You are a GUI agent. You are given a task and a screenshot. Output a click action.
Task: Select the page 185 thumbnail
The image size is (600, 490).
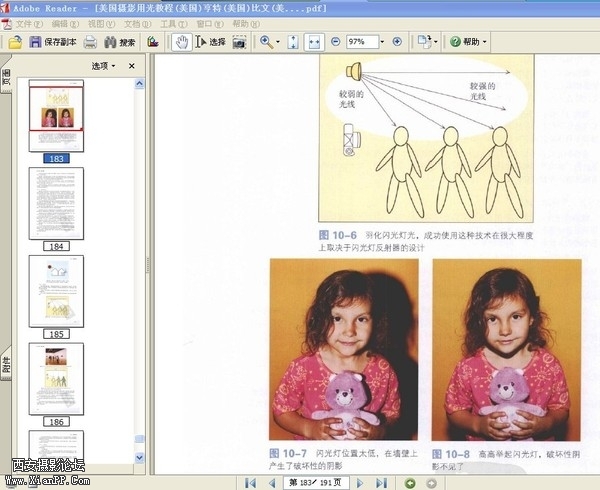(x=56, y=291)
